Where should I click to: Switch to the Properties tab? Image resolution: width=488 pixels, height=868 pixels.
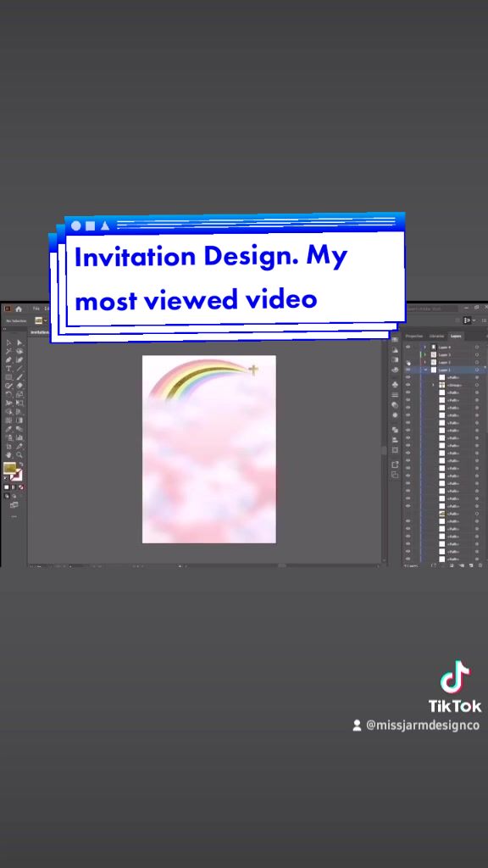click(x=413, y=336)
